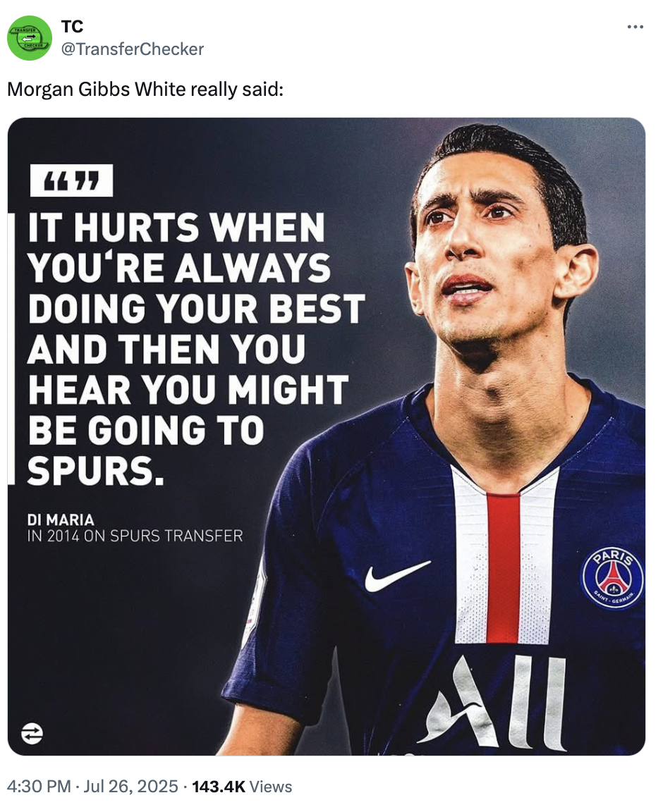663x812 pixels.
Task: Click the Paris Saint-Germain crest
Action: coord(613,577)
